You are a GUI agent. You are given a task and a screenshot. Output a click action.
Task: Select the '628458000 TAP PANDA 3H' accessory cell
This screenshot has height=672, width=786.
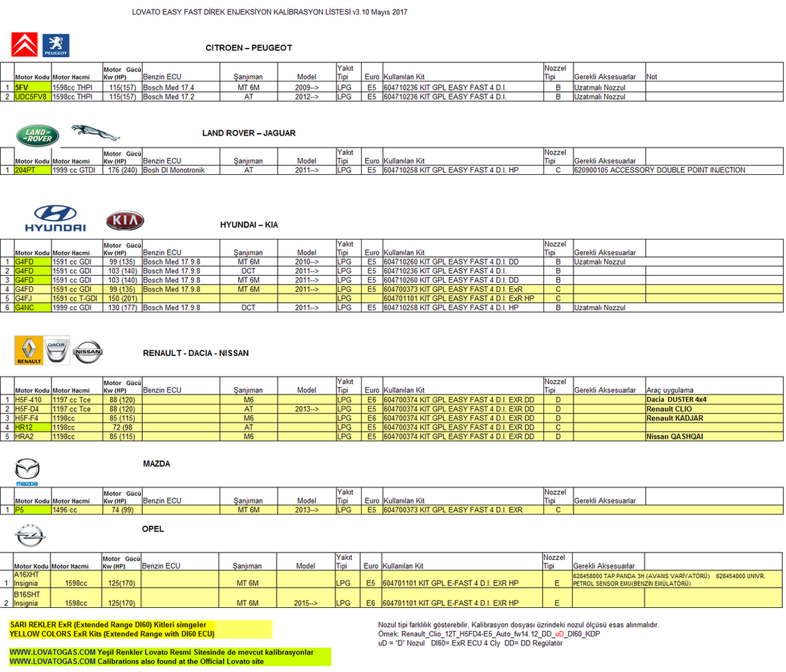click(677, 580)
